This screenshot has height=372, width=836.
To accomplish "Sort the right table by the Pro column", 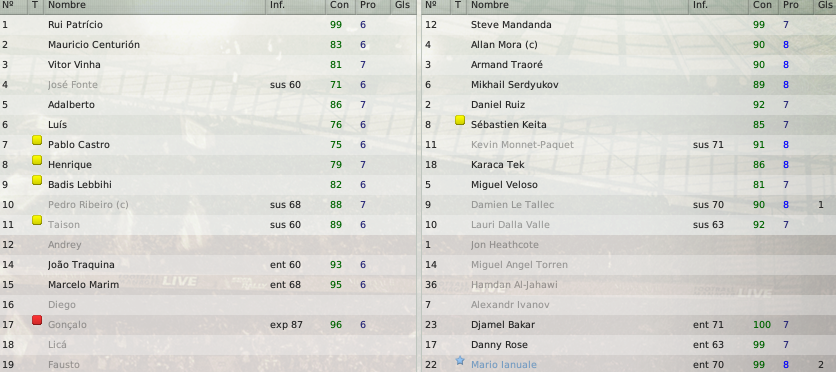I will (791, 5).
